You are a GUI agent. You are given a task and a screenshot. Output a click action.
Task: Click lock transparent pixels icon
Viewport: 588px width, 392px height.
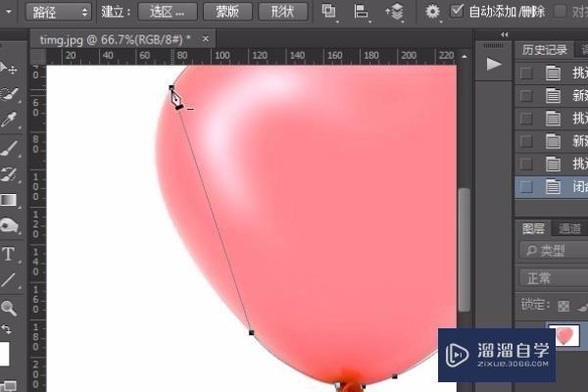pos(563,306)
